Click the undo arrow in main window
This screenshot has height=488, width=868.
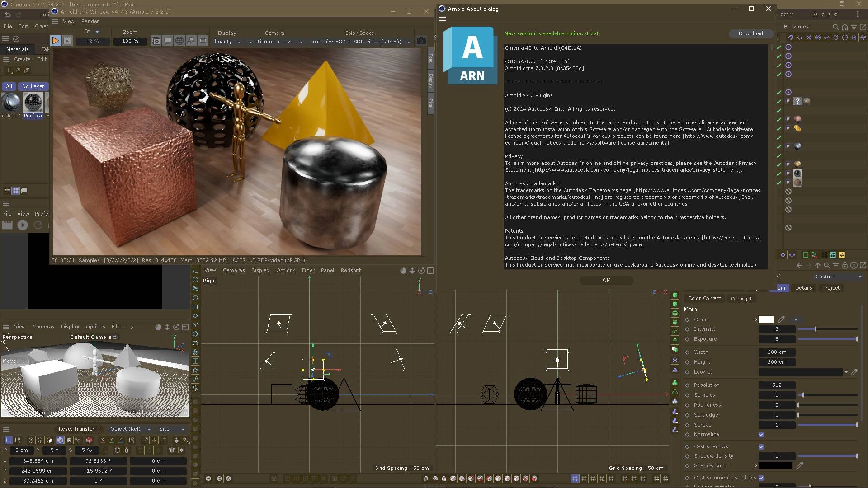tap(7, 14)
